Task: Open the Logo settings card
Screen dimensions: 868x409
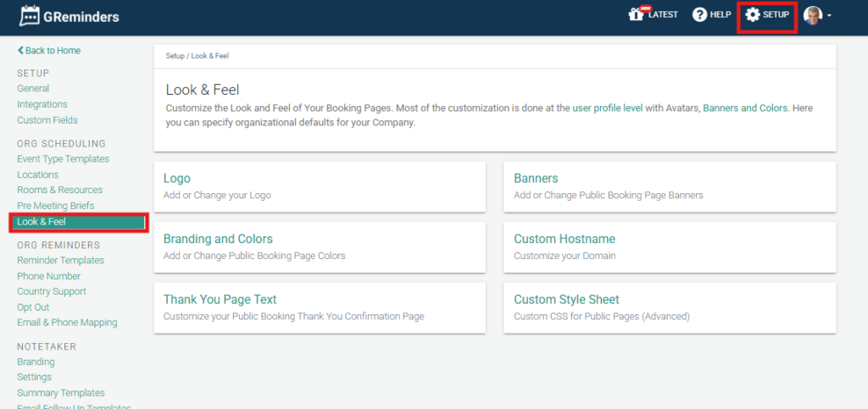Action: pyautogui.click(x=319, y=186)
